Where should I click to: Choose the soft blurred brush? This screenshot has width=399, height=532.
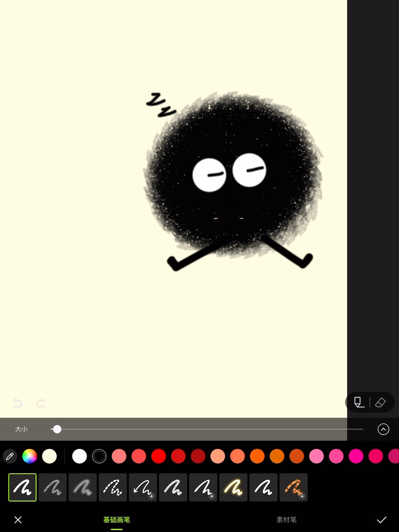[83, 487]
